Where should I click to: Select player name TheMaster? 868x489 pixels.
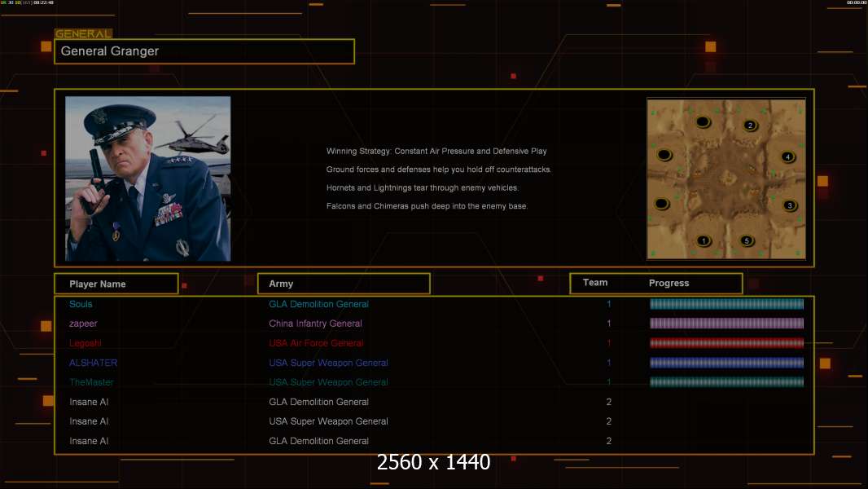(91, 382)
